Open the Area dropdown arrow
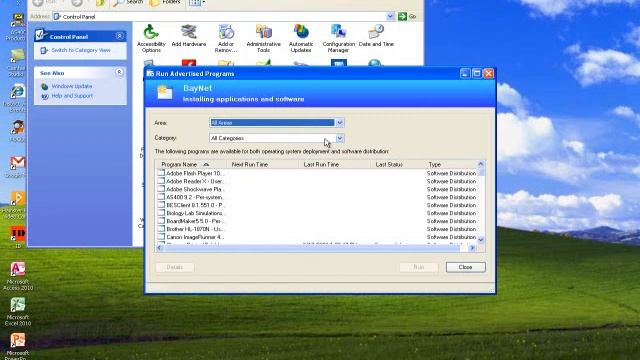The height and width of the screenshot is (360, 640). 340,122
